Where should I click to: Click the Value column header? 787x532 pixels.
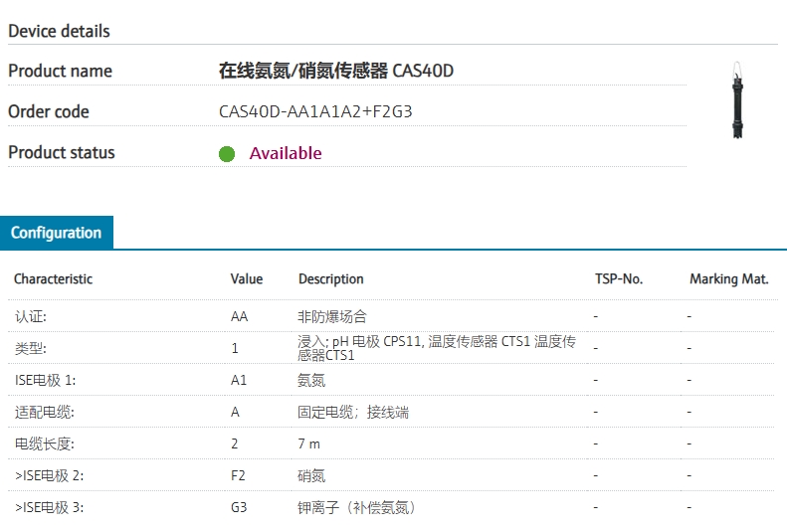[x=247, y=279]
